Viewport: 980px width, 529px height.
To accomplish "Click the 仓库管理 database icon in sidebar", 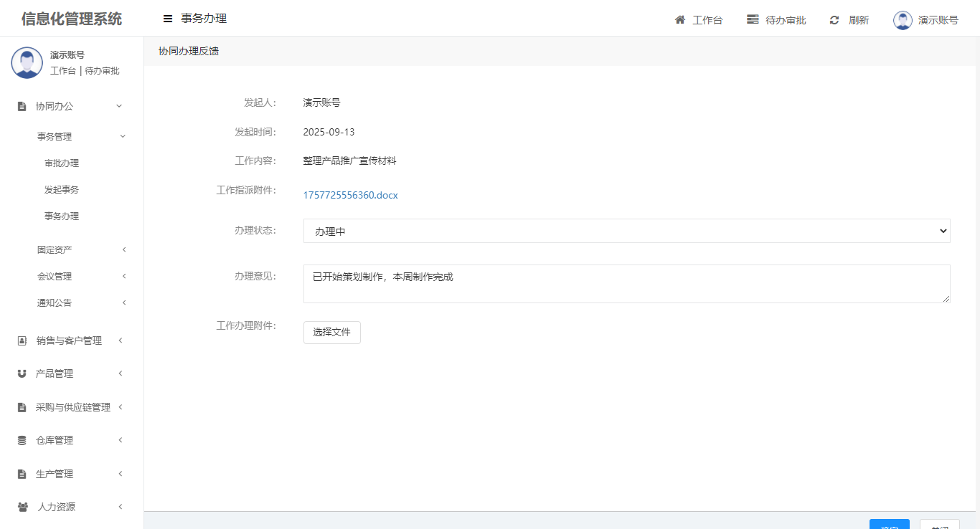I will [22, 441].
